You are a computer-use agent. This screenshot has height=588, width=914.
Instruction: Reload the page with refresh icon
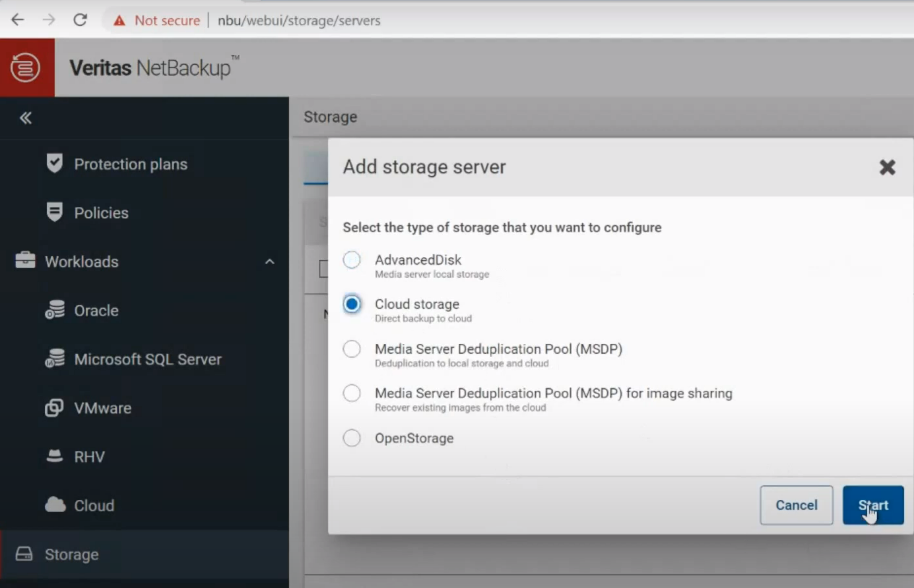coord(80,20)
